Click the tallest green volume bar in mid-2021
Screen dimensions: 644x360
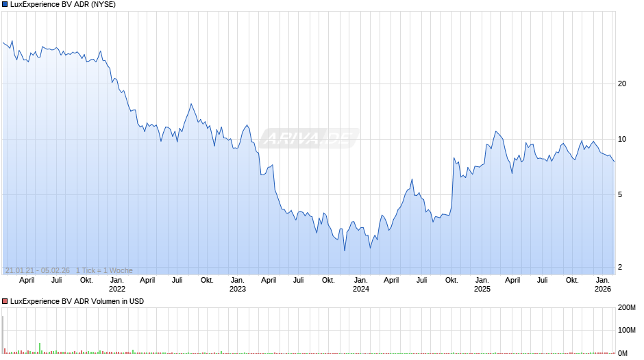40,348
